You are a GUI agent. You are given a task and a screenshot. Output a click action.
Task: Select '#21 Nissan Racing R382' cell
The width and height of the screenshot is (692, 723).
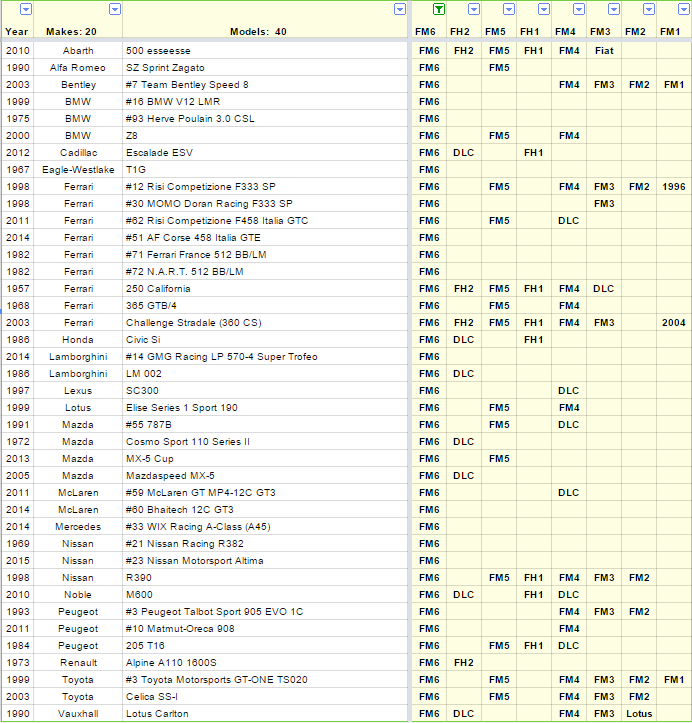(x=265, y=544)
